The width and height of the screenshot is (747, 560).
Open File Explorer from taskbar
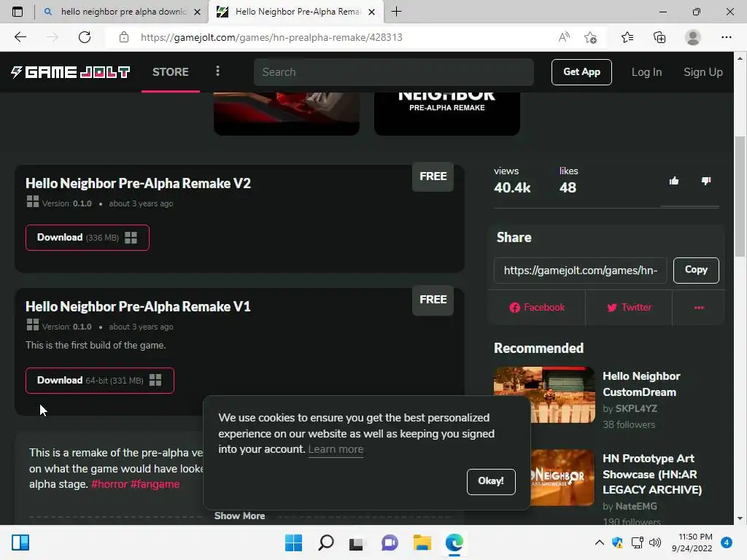422,542
